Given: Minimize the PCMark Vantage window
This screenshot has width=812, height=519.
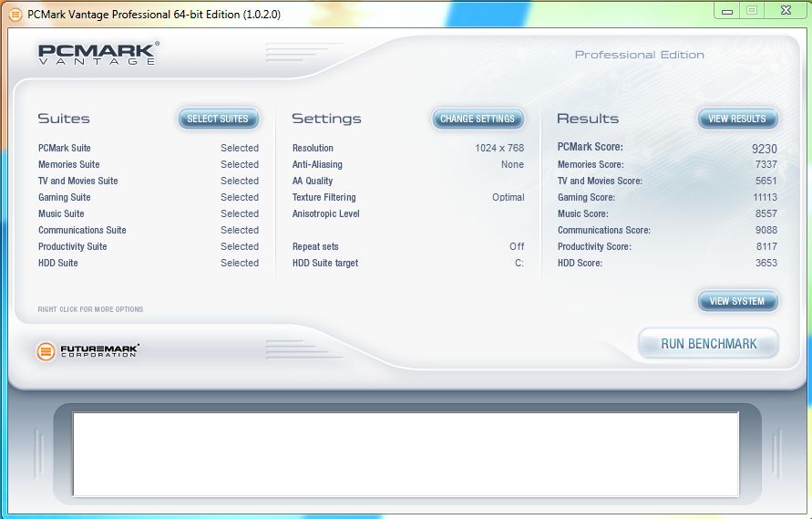Looking at the screenshot, I should 727,11.
